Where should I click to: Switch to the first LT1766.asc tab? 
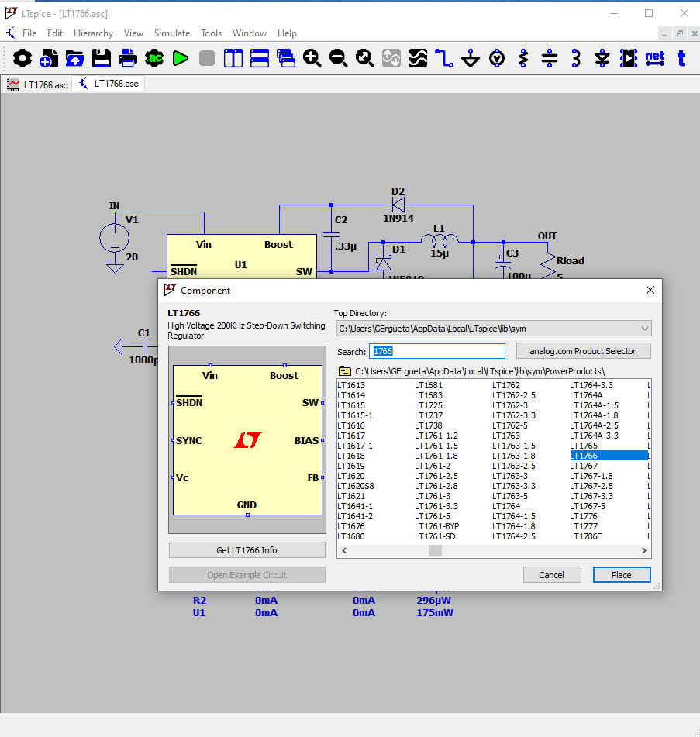pos(38,84)
